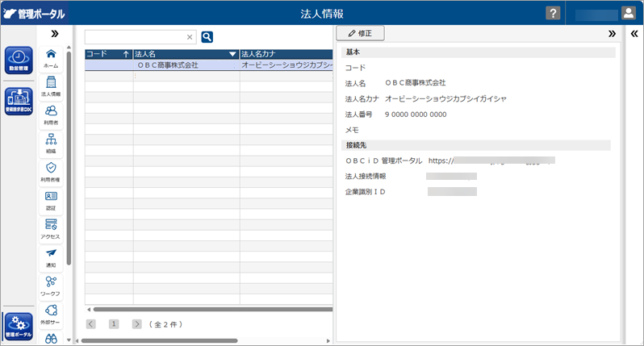644x346 pixels.
Task: Go to the previous page of results
Action: pyautogui.click(x=90, y=324)
